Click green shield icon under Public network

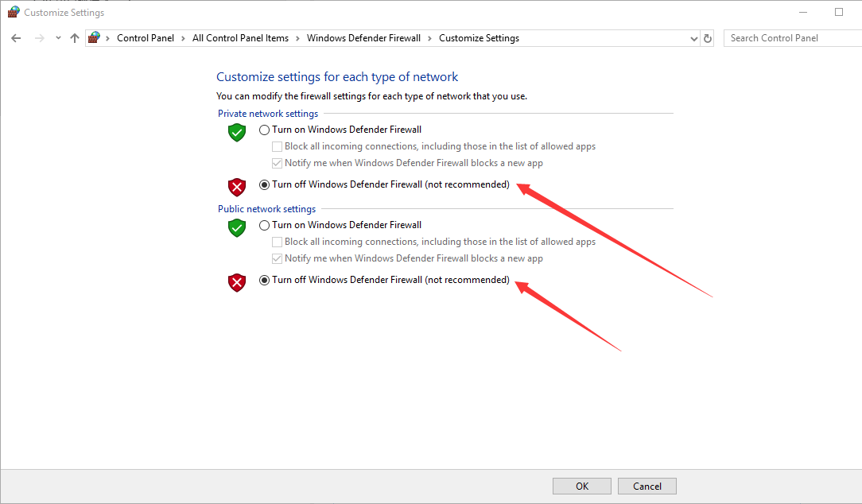(x=237, y=227)
